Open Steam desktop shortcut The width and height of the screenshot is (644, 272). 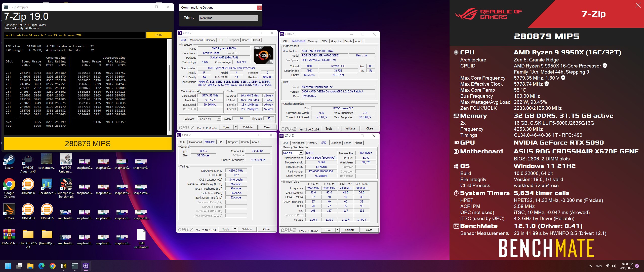tap(9, 161)
